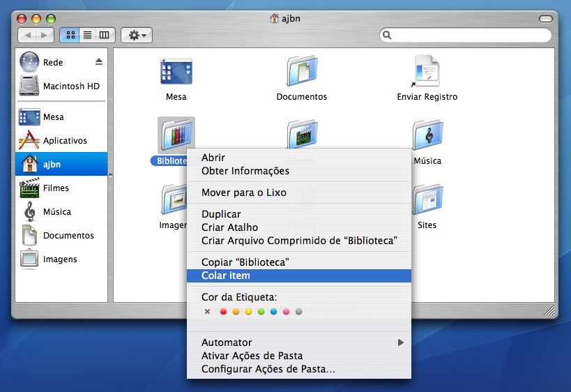Select Mover para o Lixo
The height and width of the screenshot is (392, 571).
tap(299, 193)
